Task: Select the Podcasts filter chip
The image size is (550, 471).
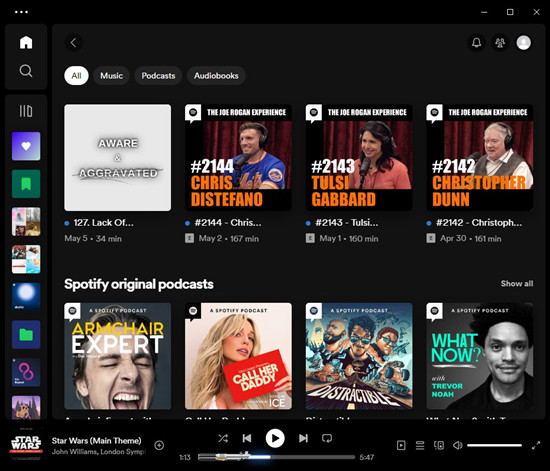Action: pyautogui.click(x=158, y=76)
